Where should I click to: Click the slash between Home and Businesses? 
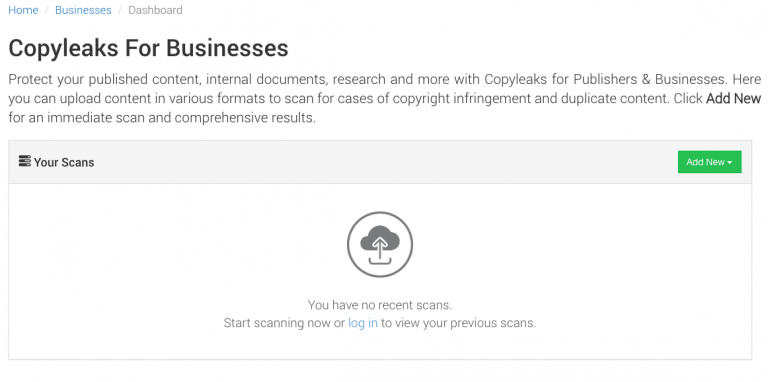coord(47,10)
